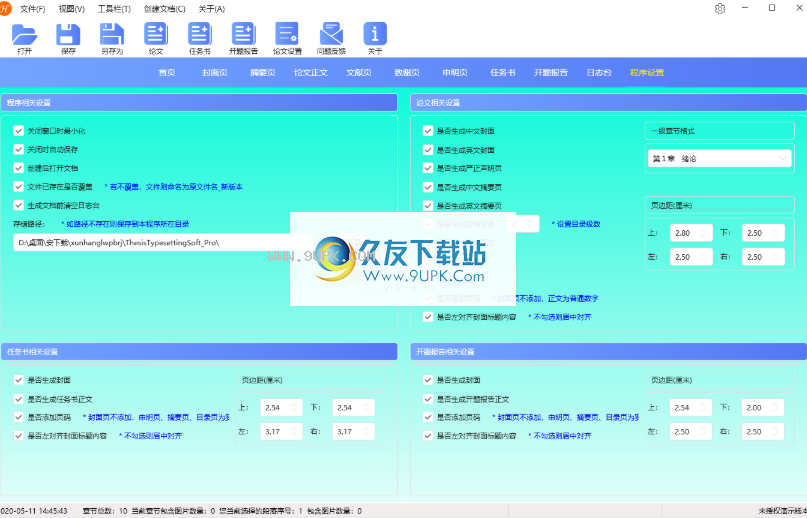Click task book top margin (上) 2.54 spinner
Viewport: 807px width, 518px height.
coord(281,407)
